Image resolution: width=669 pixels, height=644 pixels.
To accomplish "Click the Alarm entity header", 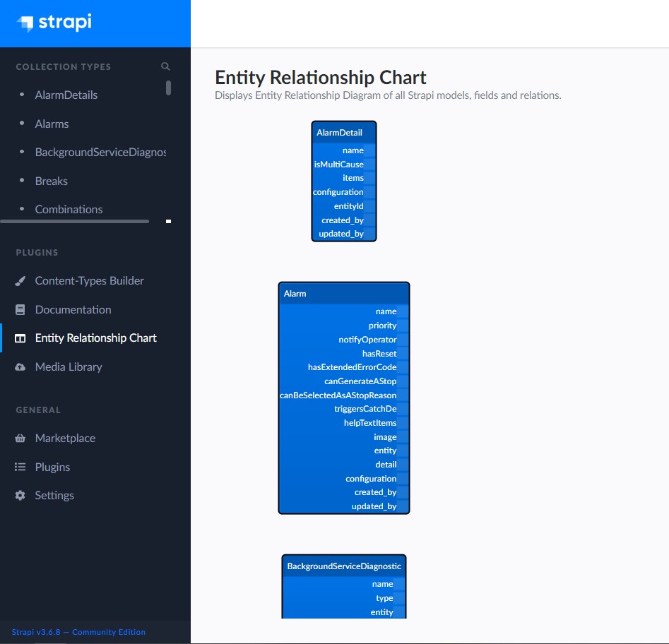I will coord(344,293).
